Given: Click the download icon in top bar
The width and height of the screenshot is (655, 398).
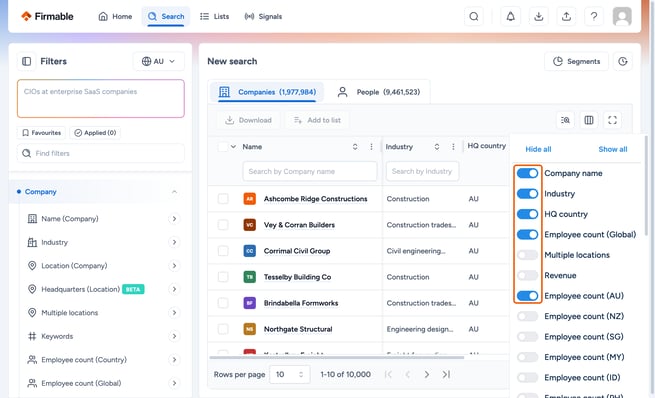Looking at the screenshot, I should [538, 17].
